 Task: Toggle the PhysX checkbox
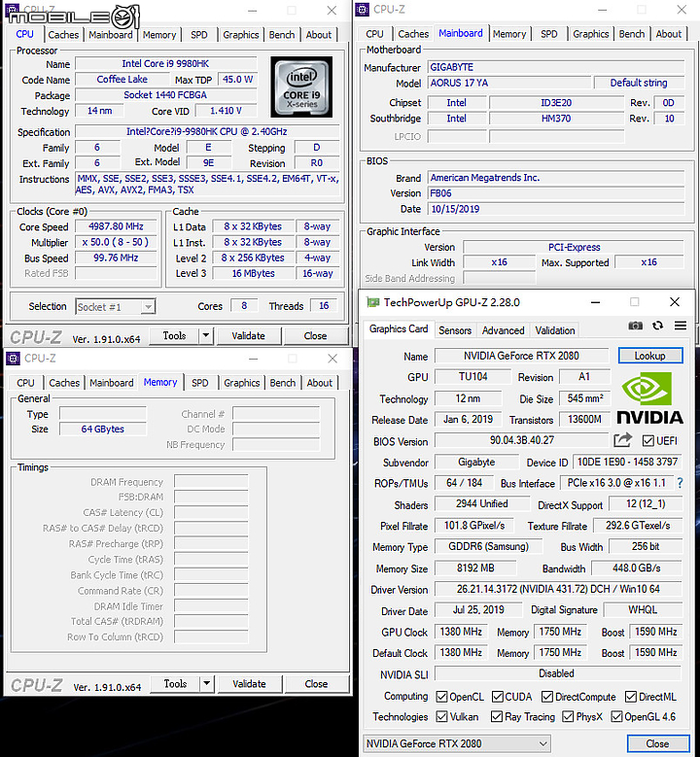[x=568, y=716]
